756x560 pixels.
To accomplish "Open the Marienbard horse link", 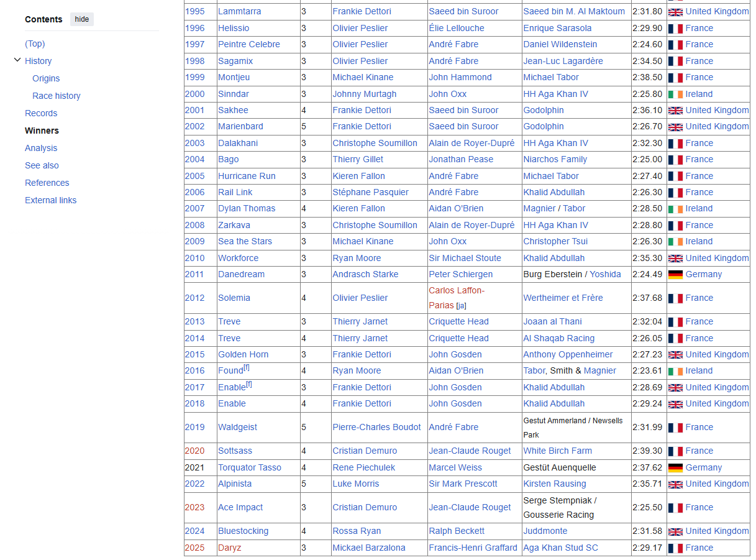I will [240, 126].
